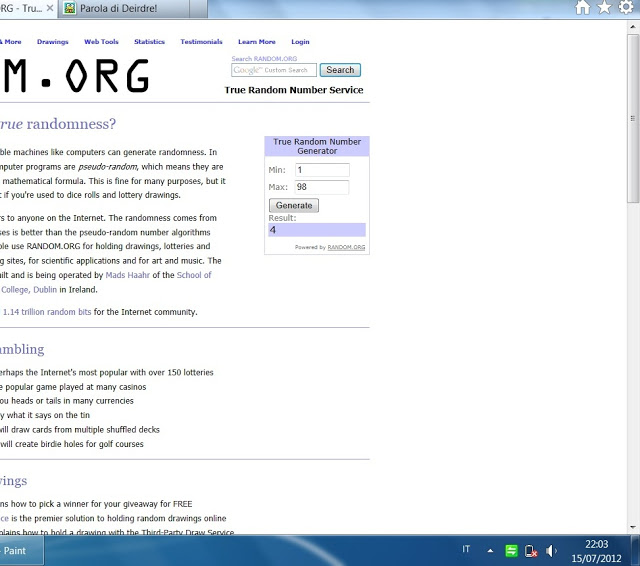This screenshot has height=566, width=640.
Task: Open the Login link
Action: pyautogui.click(x=300, y=42)
